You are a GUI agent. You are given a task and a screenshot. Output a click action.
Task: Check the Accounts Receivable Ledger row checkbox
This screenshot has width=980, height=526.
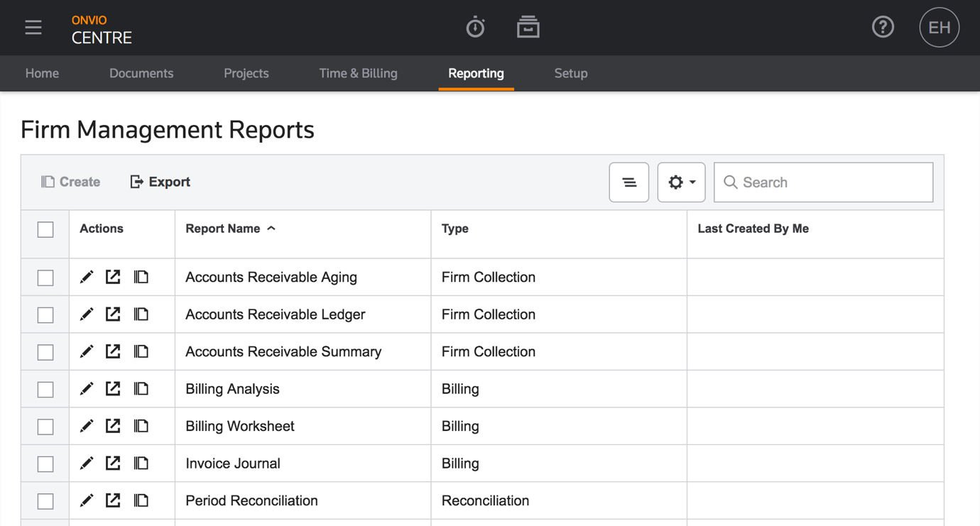pyautogui.click(x=45, y=314)
